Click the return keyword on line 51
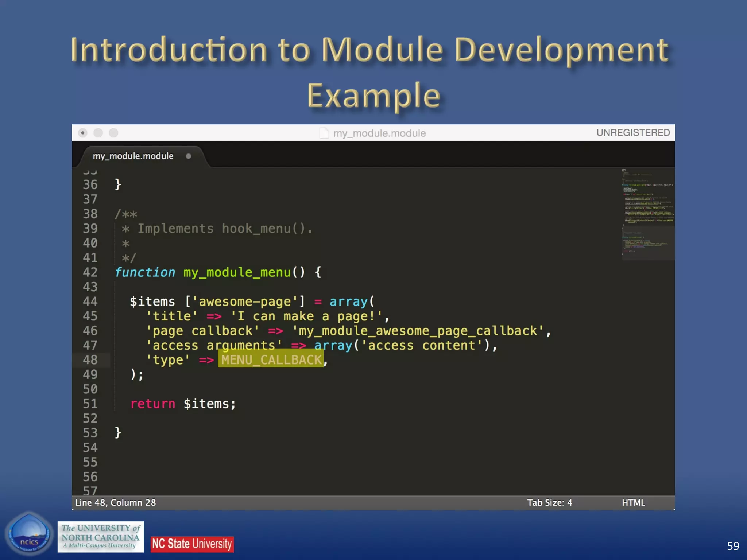Image resolution: width=747 pixels, height=560 pixels. click(x=153, y=404)
